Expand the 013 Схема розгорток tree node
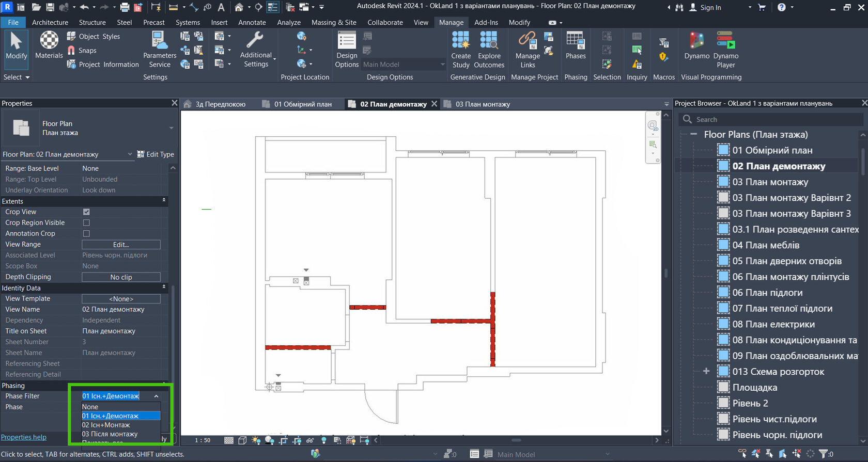The image size is (868, 462). 706,371
